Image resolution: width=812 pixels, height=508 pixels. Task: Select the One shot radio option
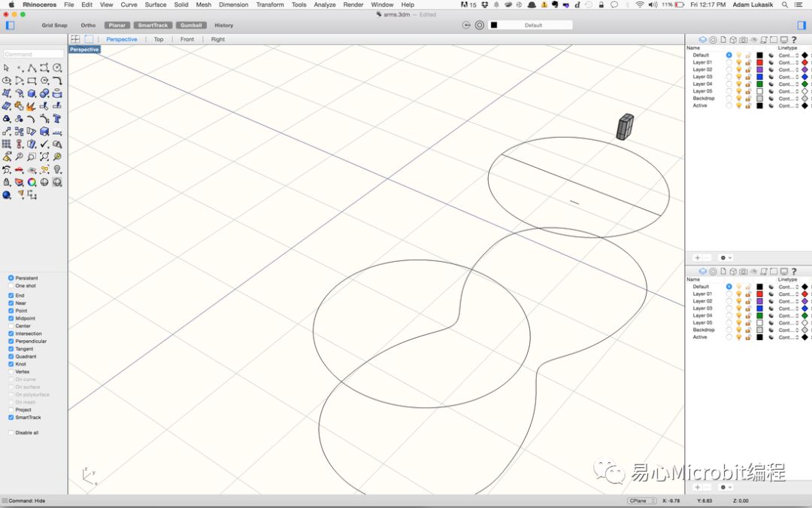pyautogui.click(x=11, y=286)
